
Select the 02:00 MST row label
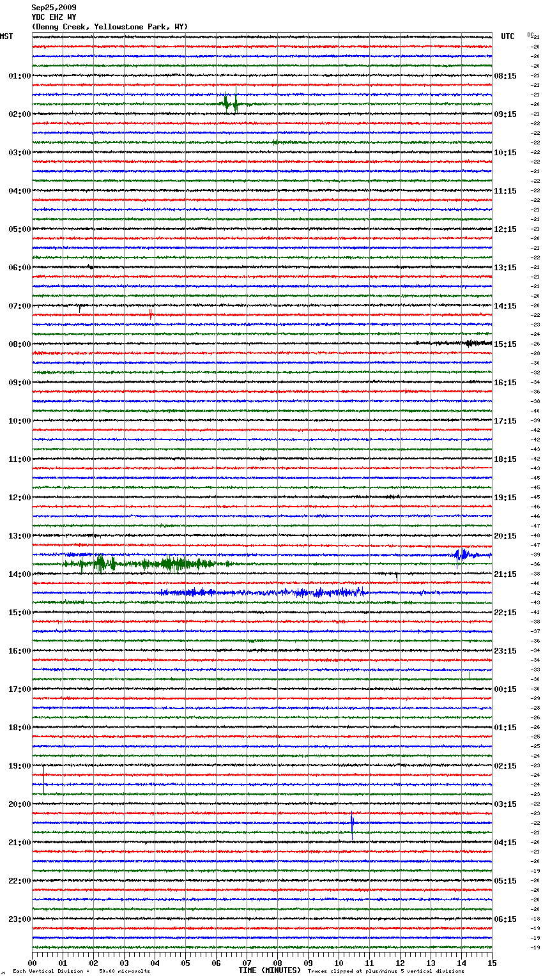pos(20,114)
